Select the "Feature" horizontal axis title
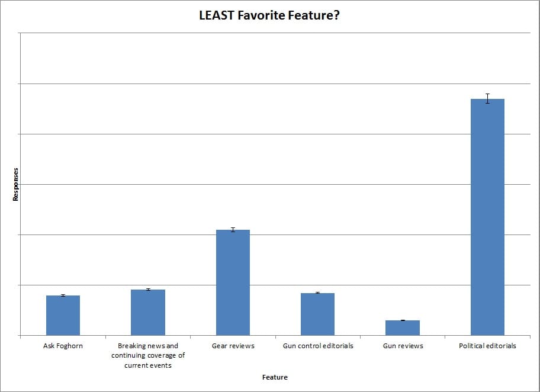The image size is (540, 392). click(x=275, y=377)
